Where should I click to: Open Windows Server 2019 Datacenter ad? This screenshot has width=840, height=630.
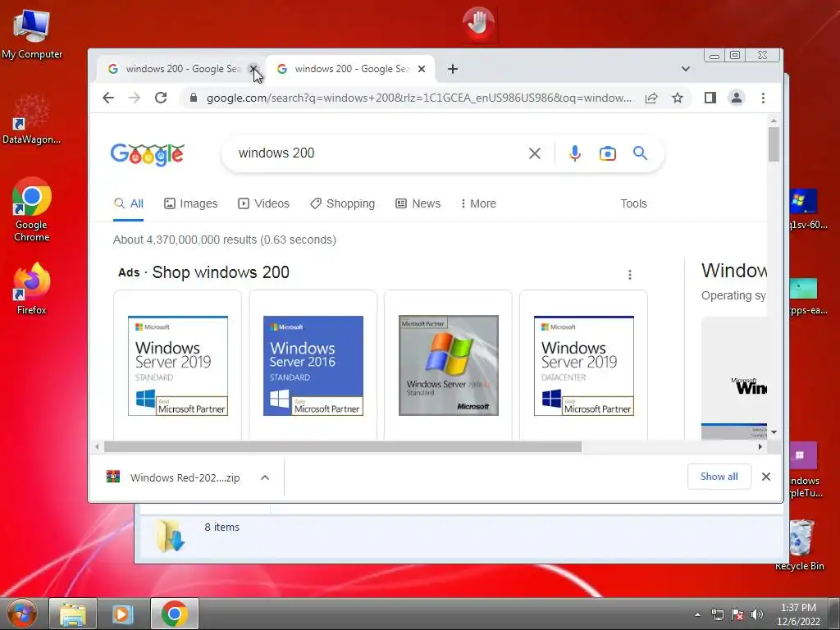point(584,365)
